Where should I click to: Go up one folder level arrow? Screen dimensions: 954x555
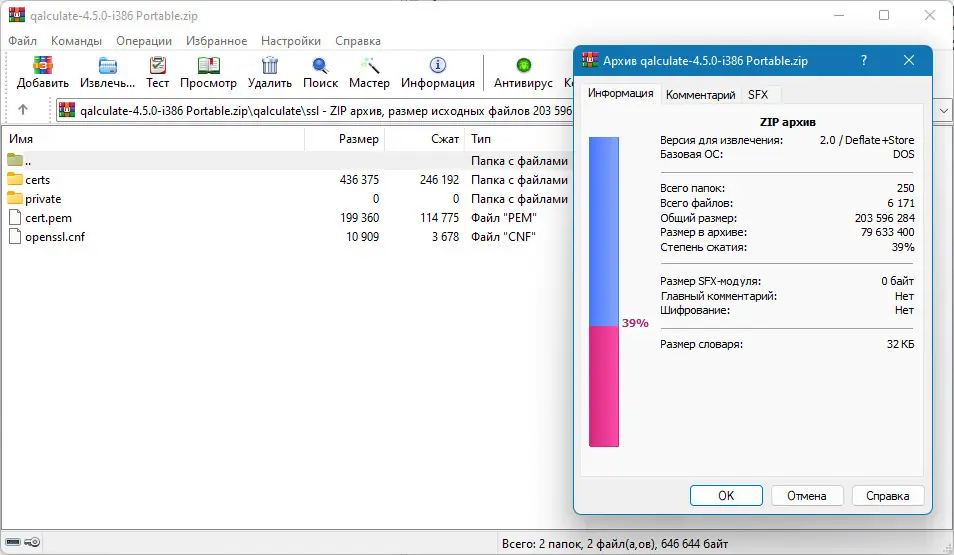(23, 110)
